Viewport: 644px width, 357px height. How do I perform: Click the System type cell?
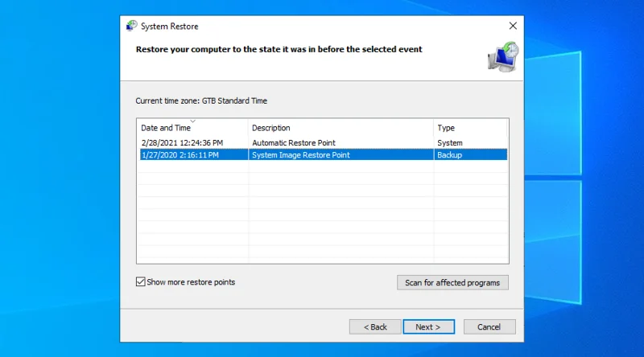click(x=450, y=143)
